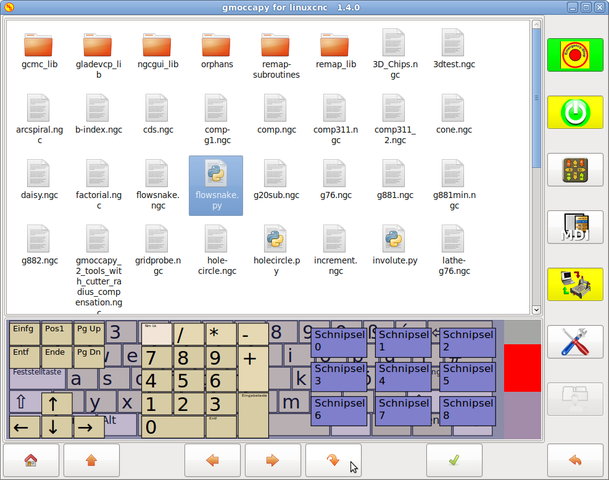The image size is (609, 480).
Task: Tap the Schnipsel 6 key
Action: (x=339, y=409)
